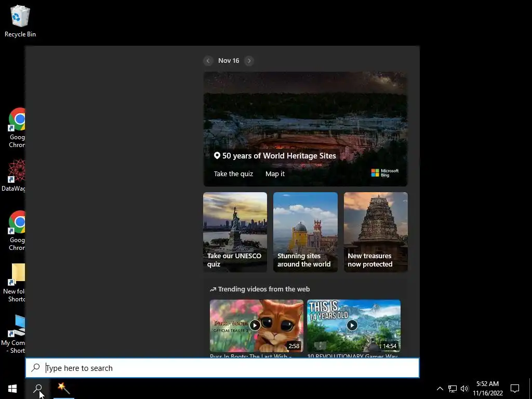Go to the next day with right arrow
The width and height of the screenshot is (532, 399).
pyautogui.click(x=249, y=61)
